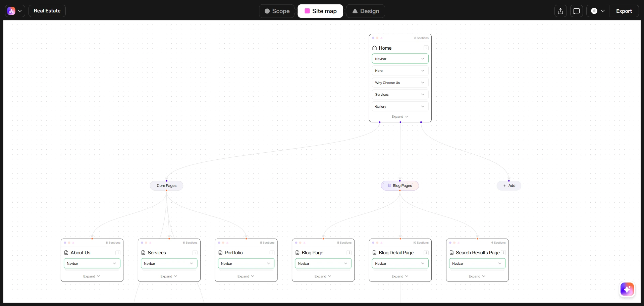Click the sitemap app logo top-left

pos(10,11)
